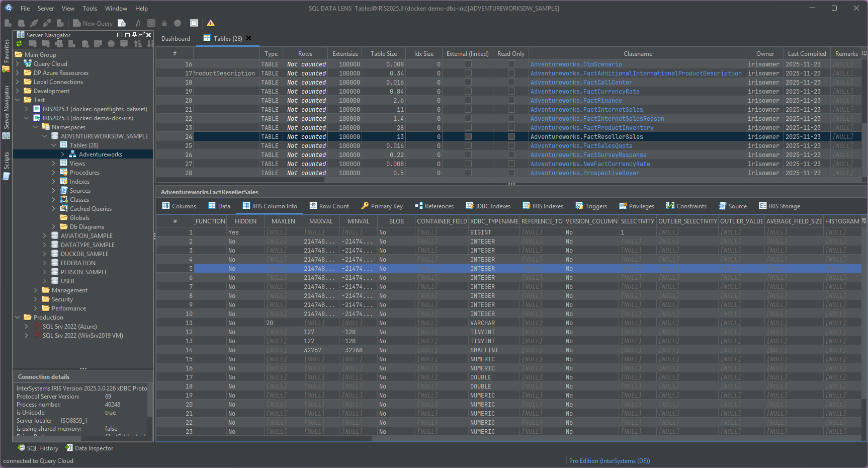Click the Connection details vertical scrollbar

point(150,400)
